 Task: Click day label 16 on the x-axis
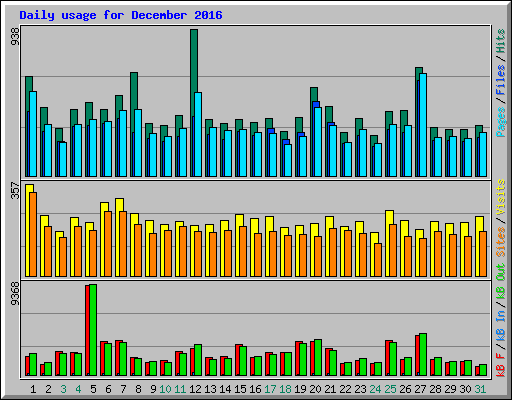[255, 389]
